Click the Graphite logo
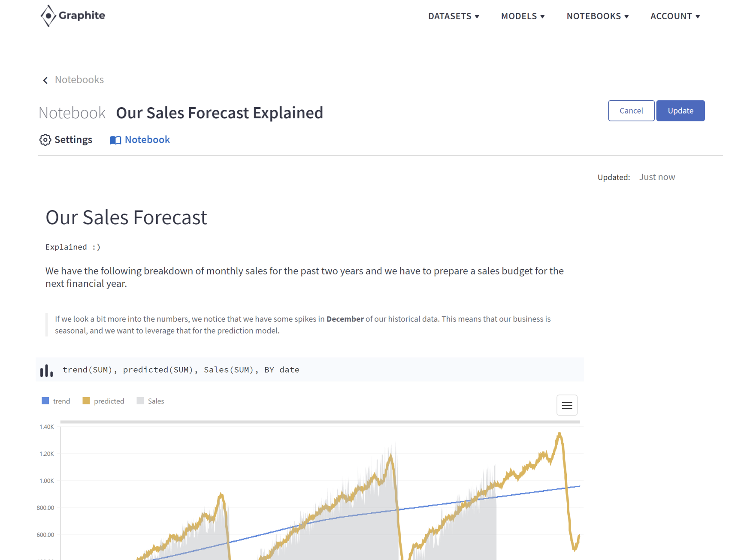The height and width of the screenshot is (560, 735). (x=71, y=15)
